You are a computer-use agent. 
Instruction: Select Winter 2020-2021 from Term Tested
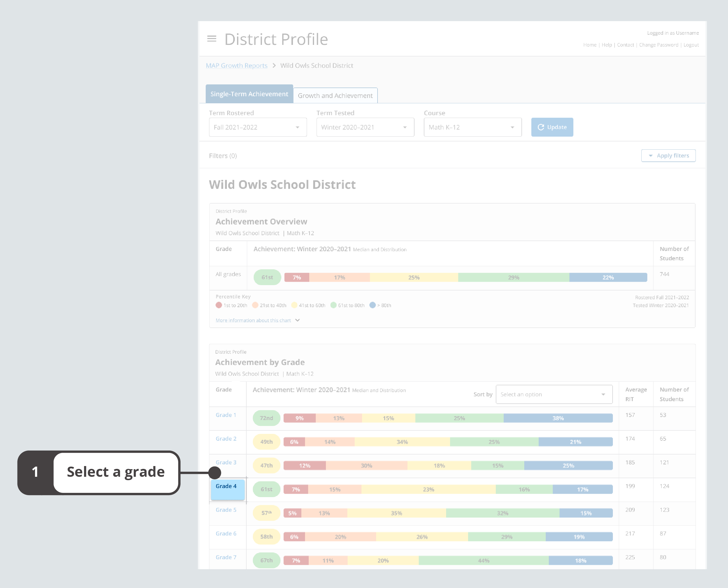365,126
